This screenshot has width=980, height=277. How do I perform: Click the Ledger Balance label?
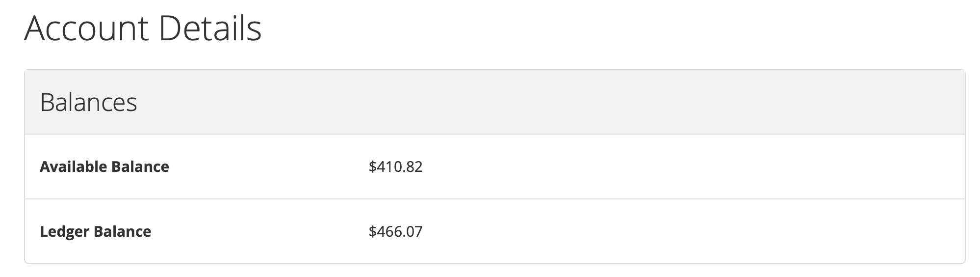point(96,231)
